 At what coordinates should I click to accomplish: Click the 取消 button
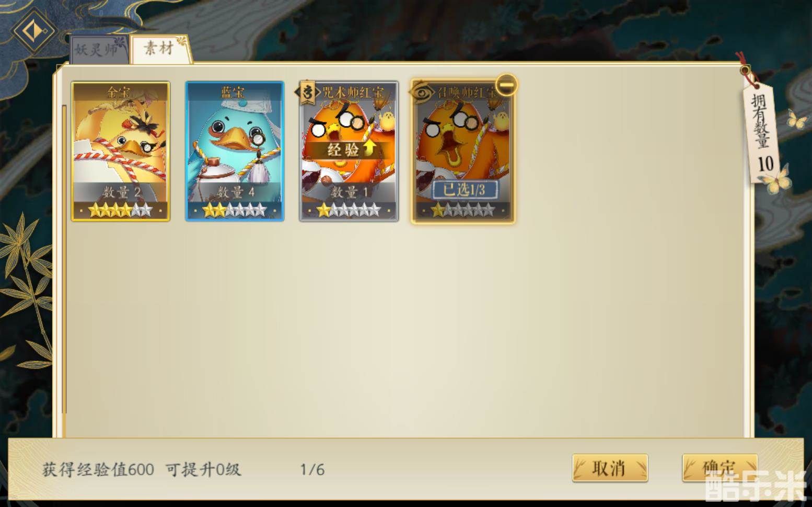610,468
